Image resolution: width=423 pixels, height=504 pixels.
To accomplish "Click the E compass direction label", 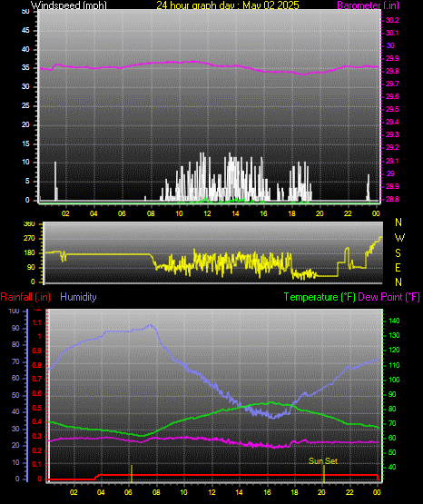I will (398, 268).
